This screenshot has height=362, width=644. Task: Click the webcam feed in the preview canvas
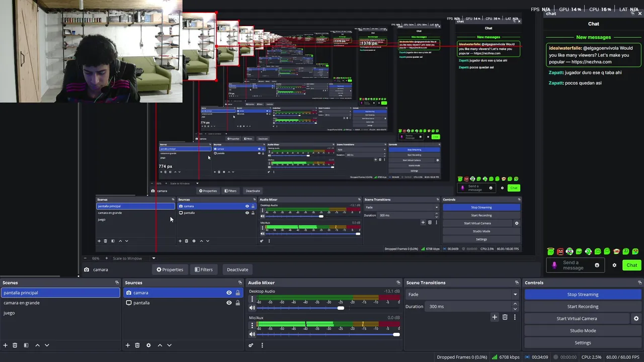tap(91, 51)
